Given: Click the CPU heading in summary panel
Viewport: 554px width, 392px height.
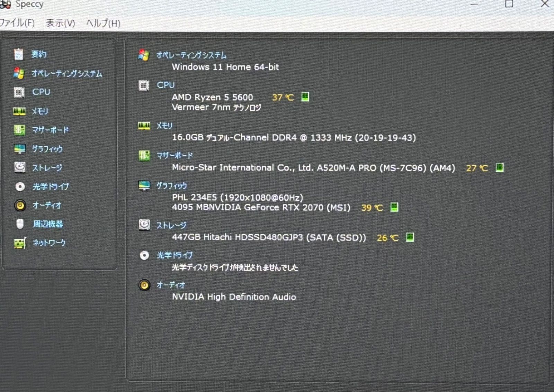Looking at the screenshot, I should click(166, 85).
